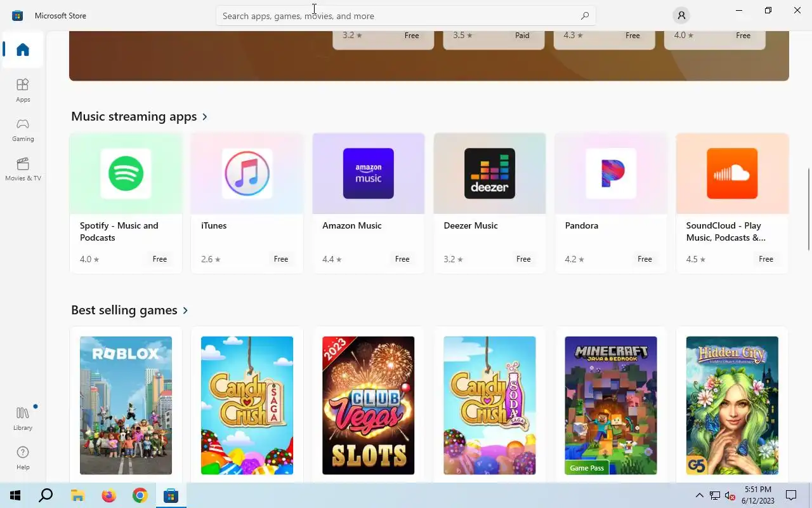
Task: Open the Roblox game thumbnail
Action: click(x=126, y=405)
